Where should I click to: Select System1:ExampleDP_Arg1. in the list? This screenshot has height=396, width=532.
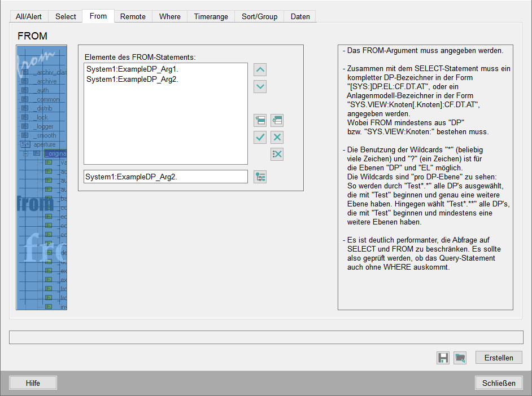point(133,69)
